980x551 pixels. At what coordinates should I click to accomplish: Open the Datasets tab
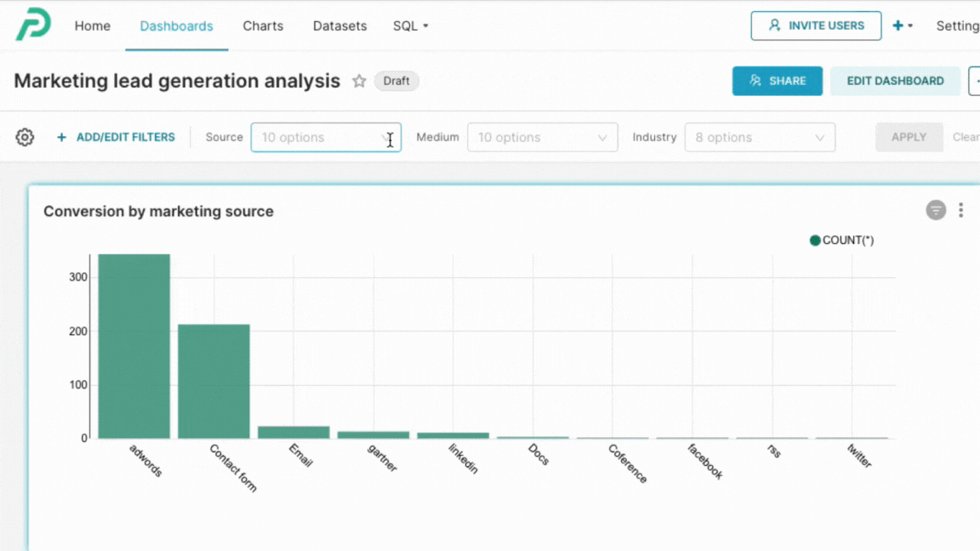(x=339, y=26)
